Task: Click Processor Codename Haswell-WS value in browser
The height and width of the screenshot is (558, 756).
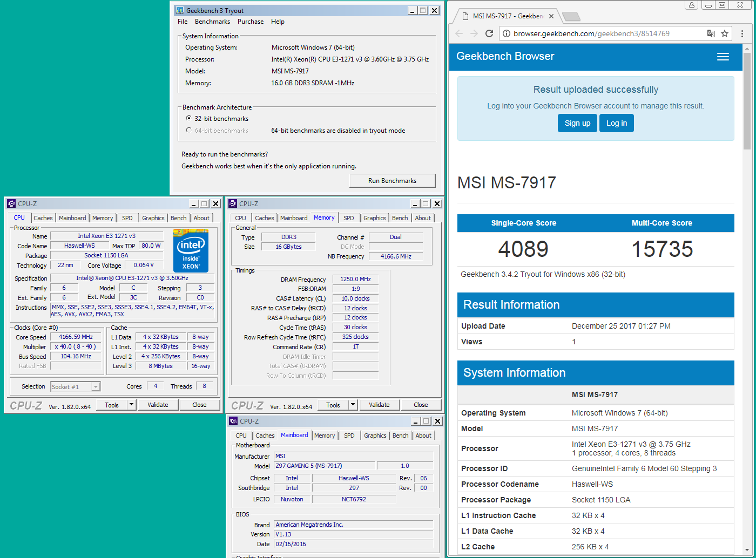Action: pos(592,484)
